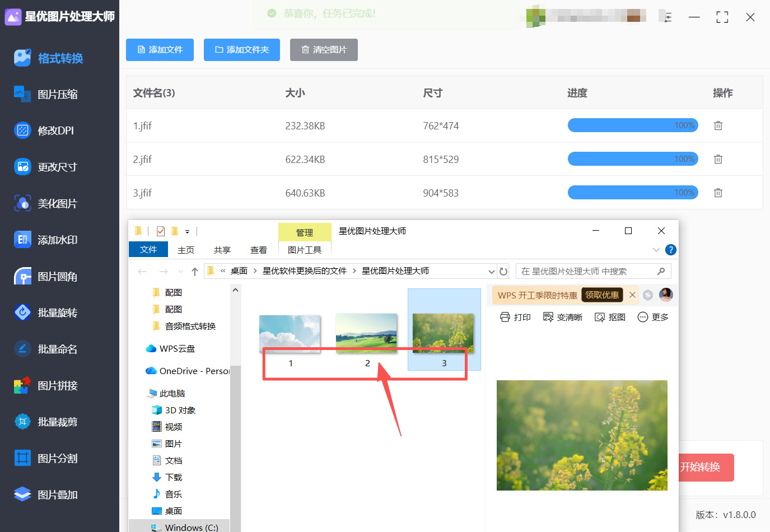Click the 清空图片 button
Viewport: 770px width, 532px height.
(x=324, y=50)
